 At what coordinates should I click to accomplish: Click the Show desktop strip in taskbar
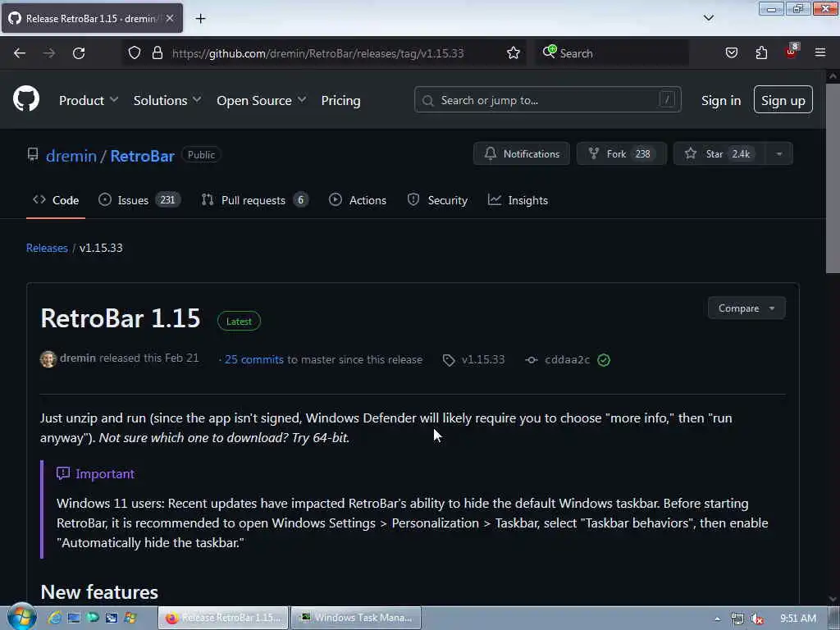pyautogui.click(x=834, y=619)
